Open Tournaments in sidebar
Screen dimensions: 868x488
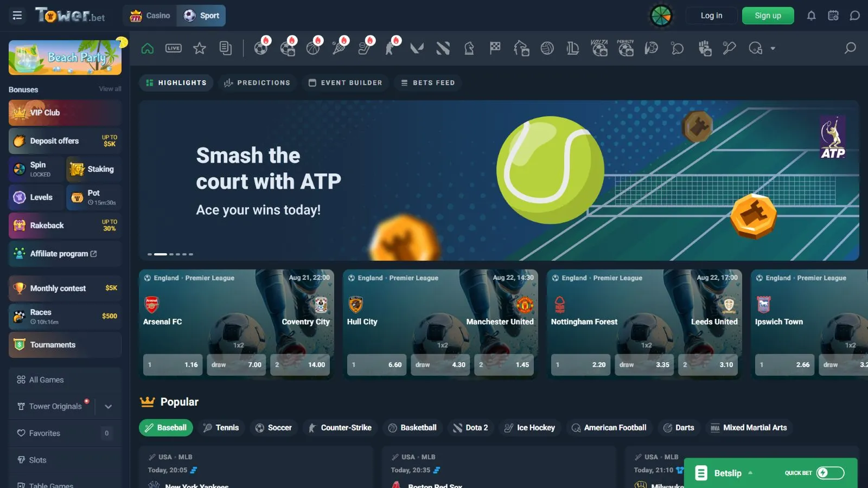click(x=65, y=345)
